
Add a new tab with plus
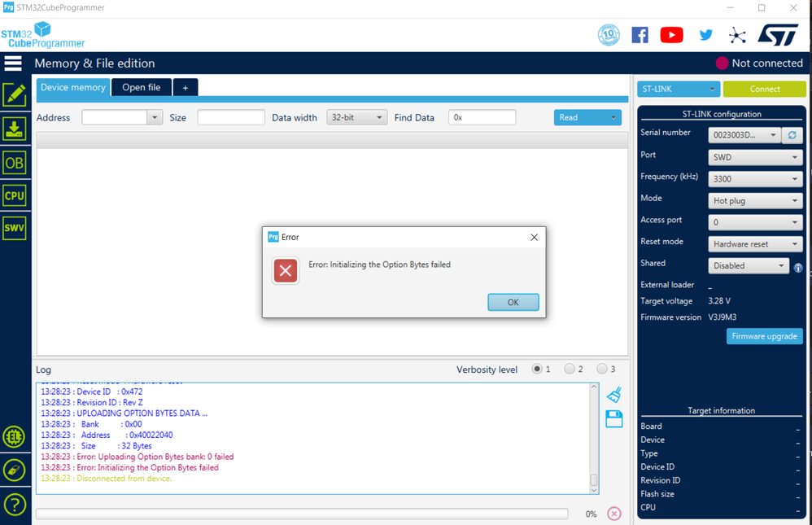tap(186, 88)
